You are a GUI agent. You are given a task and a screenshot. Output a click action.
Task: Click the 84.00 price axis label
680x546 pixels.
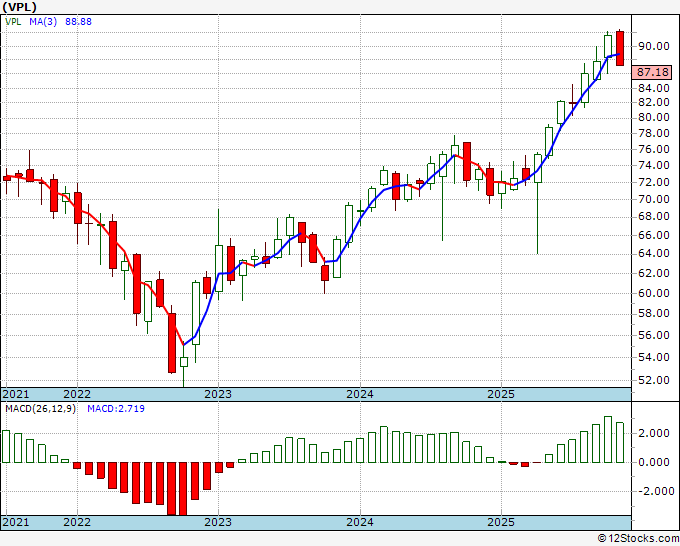tap(653, 88)
